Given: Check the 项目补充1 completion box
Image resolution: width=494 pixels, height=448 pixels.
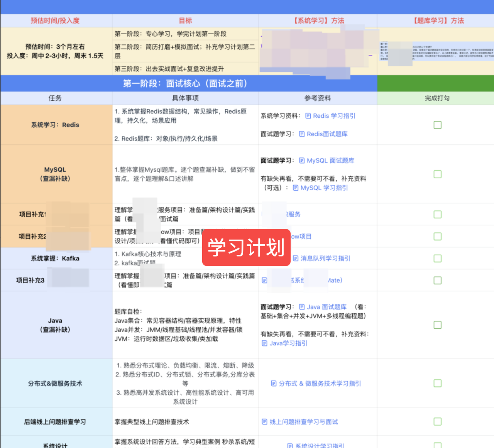Looking at the screenshot, I should click(437, 215).
